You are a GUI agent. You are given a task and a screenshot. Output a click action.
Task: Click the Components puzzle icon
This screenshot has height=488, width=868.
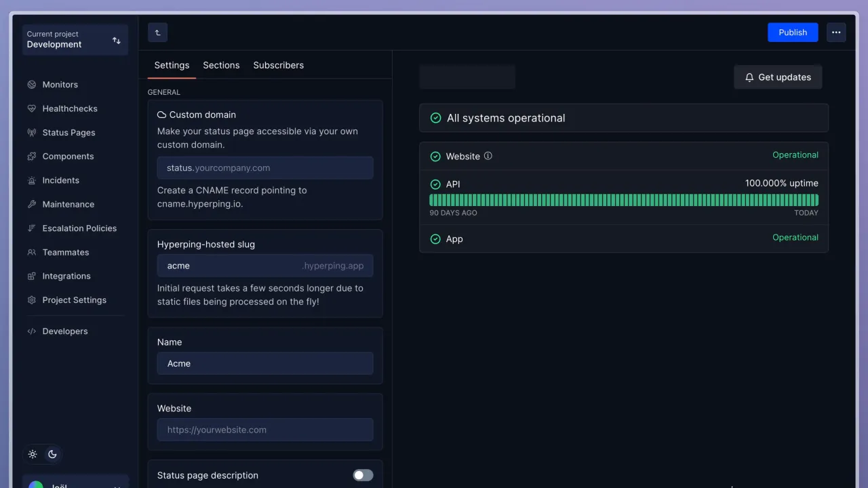(31, 157)
